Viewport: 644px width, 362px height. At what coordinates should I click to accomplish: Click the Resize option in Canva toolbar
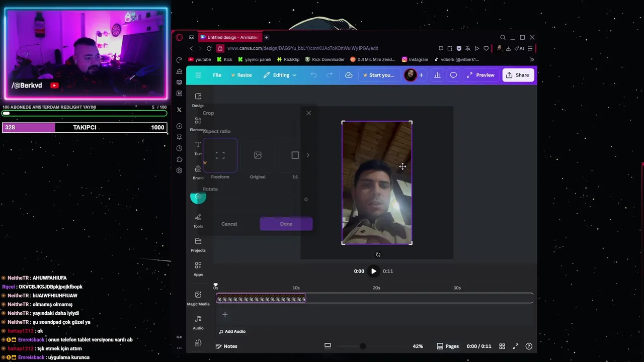[x=242, y=75]
